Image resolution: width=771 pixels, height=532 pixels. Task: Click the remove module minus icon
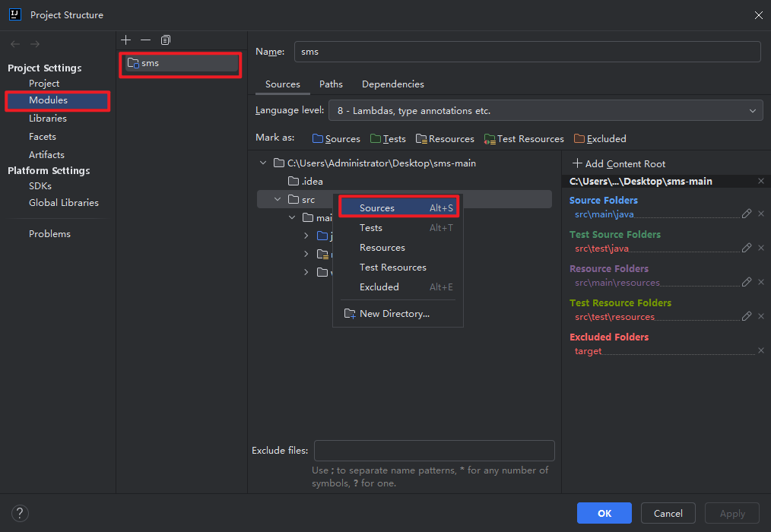tap(145, 40)
